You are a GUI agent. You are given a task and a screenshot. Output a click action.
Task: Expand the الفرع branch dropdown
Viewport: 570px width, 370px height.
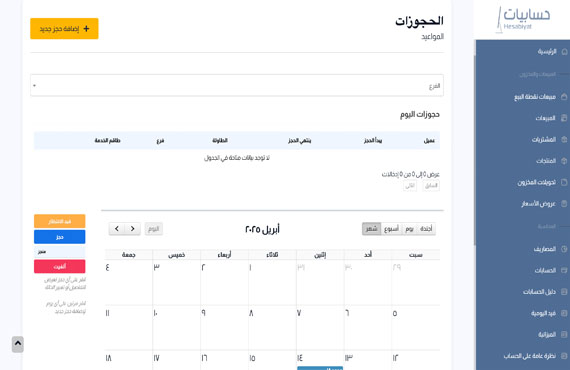click(237, 86)
